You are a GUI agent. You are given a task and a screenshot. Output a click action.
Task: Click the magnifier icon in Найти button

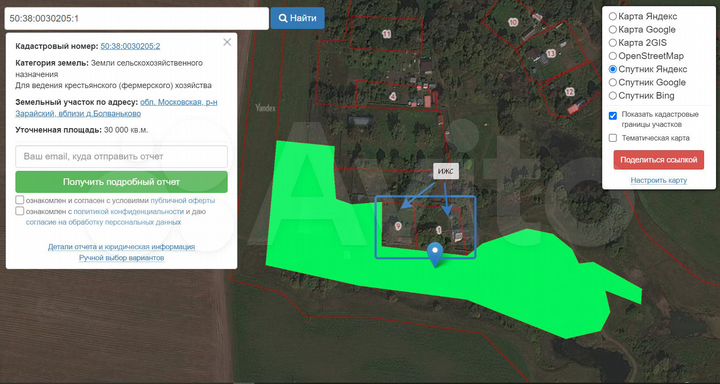[283, 18]
